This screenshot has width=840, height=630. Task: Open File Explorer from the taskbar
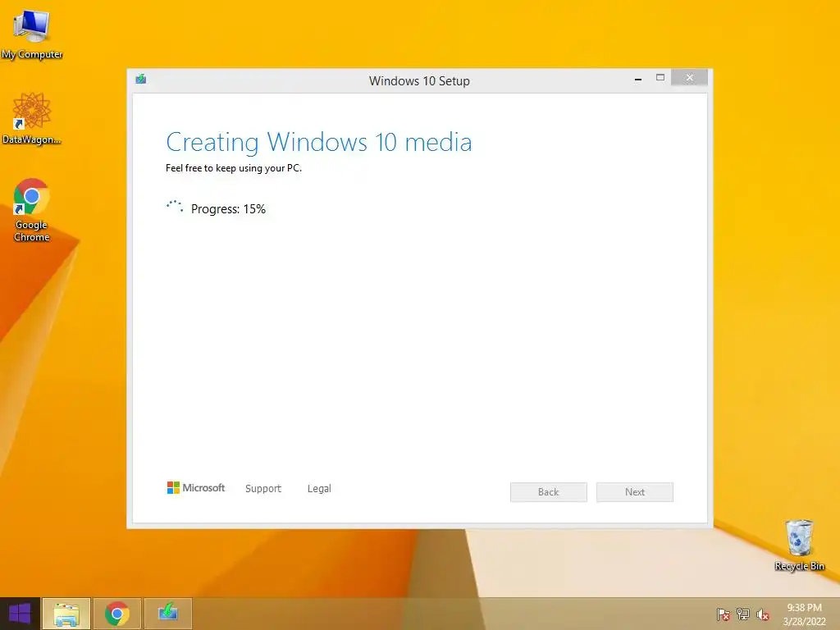tap(66, 614)
